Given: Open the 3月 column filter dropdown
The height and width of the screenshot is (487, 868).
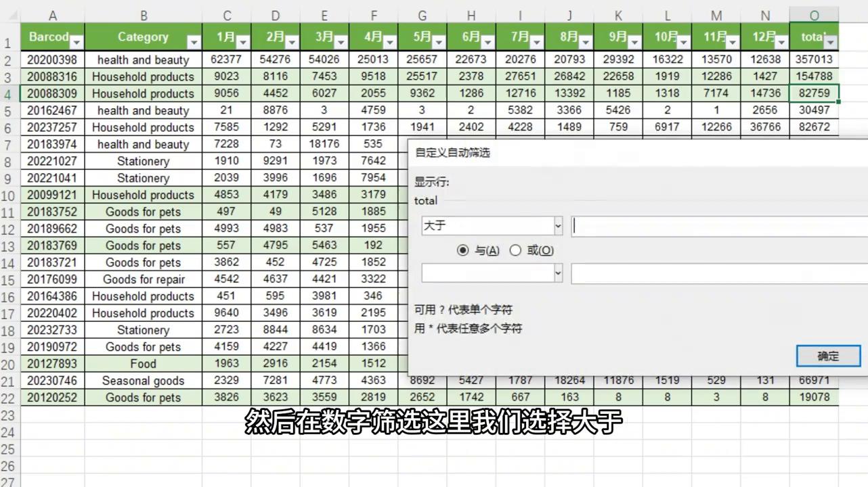Looking at the screenshot, I should click(340, 42).
